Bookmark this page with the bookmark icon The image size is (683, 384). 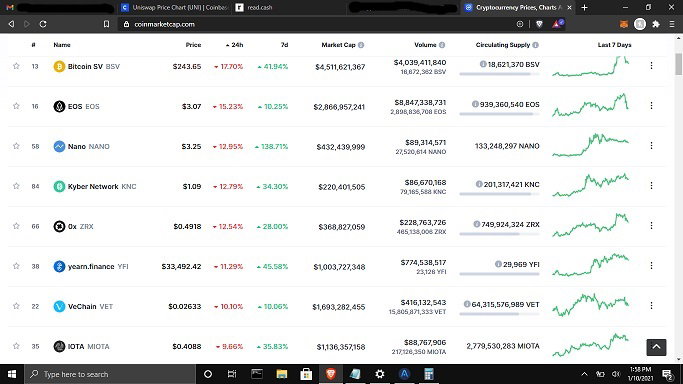(x=106, y=24)
